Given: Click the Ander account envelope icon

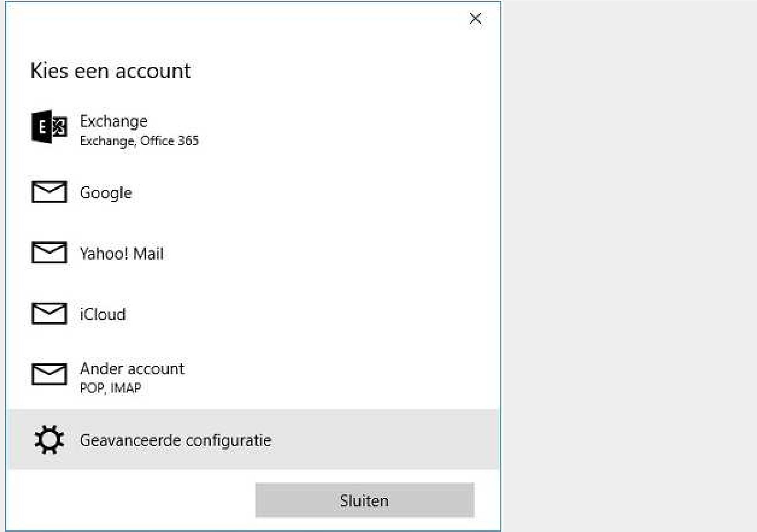Looking at the screenshot, I should [49, 374].
